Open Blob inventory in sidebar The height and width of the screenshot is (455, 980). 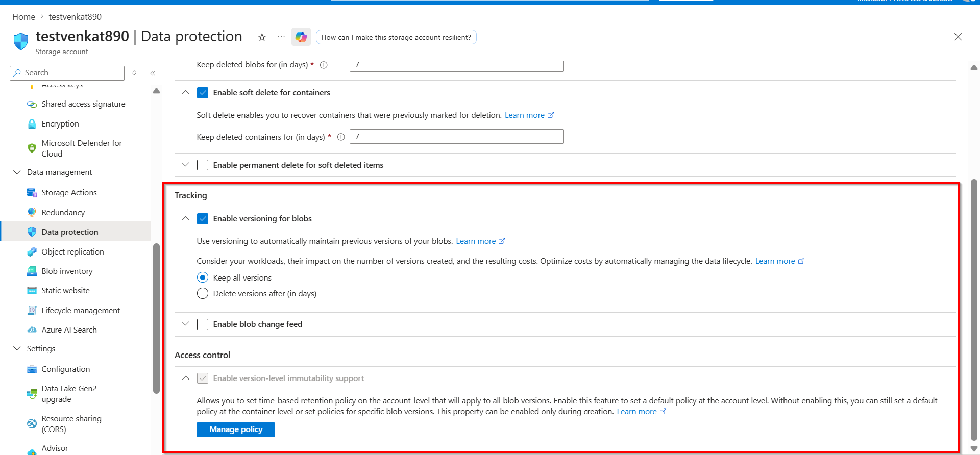point(60,271)
